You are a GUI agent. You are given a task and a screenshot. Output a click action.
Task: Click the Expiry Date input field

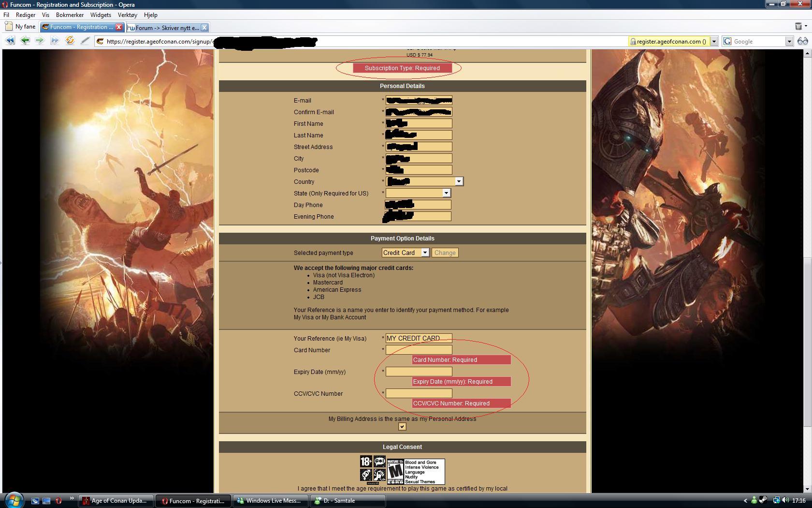tap(419, 372)
